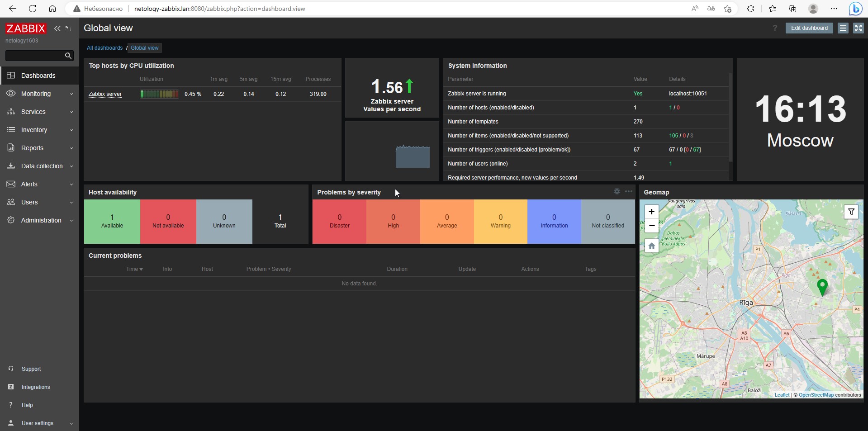Open the dashboard hamburger menu icon
The width and height of the screenshot is (868, 431).
pos(843,28)
